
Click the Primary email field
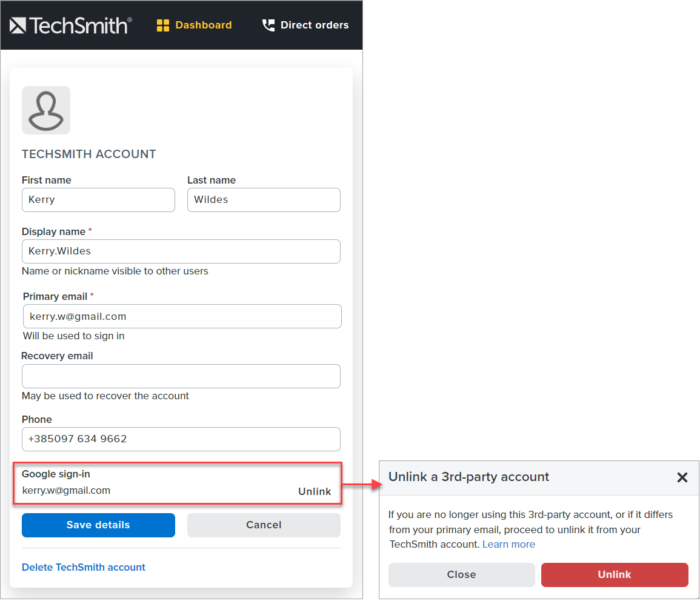(x=181, y=316)
